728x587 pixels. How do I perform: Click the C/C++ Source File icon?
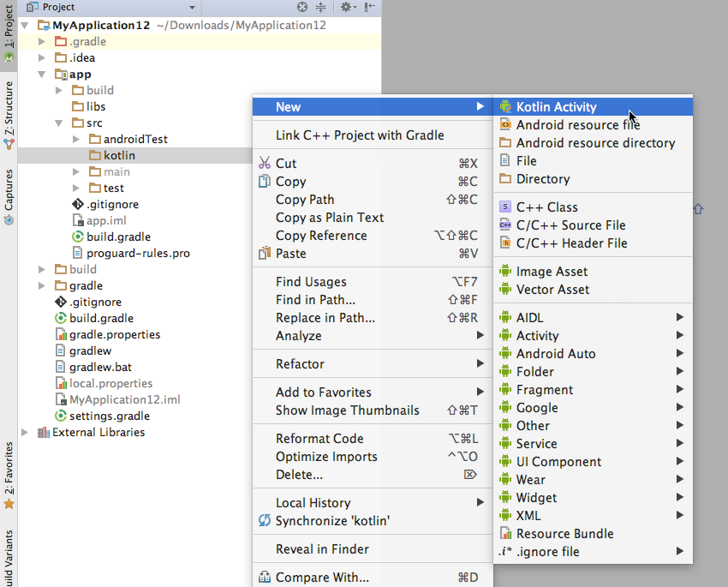(x=505, y=225)
